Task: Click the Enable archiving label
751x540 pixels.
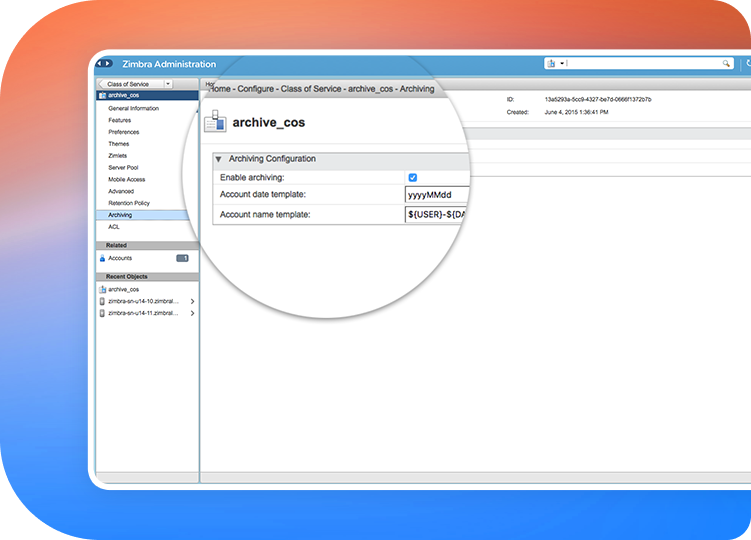Action: click(x=252, y=178)
